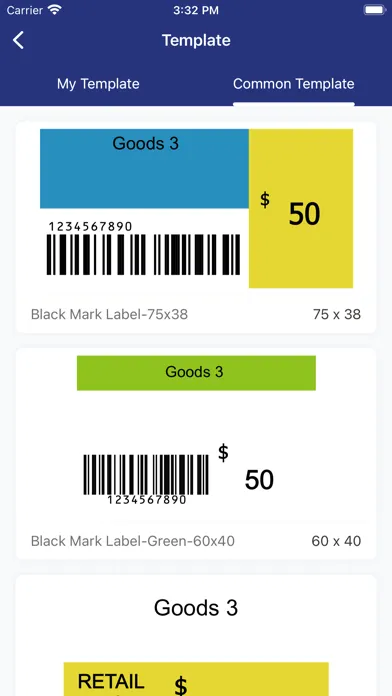Viewport: 392px width, 696px height.
Task: Tap the 50 price in green template
Action: (259, 480)
